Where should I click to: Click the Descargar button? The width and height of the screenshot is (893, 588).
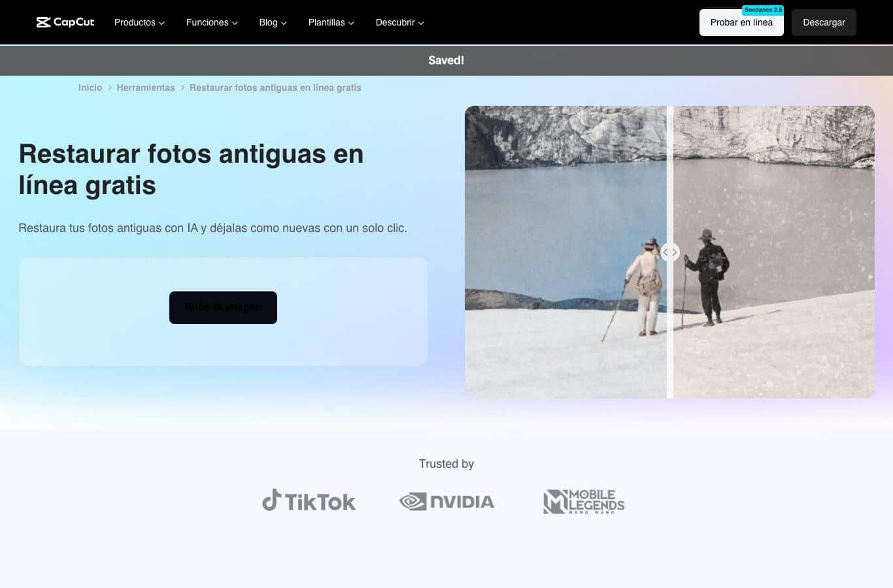click(824, 22)
